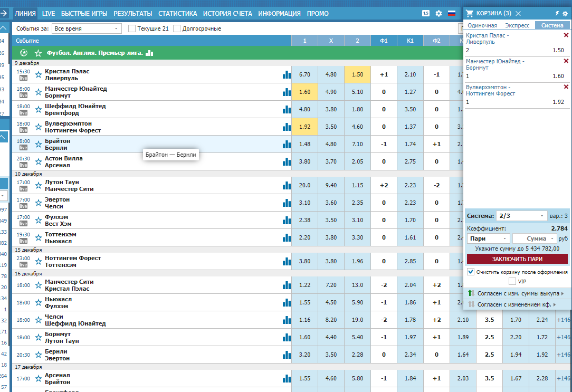The image size is (572, 392).
Task: Select 2.05 odd for Арсенал win
Action: 358,161
